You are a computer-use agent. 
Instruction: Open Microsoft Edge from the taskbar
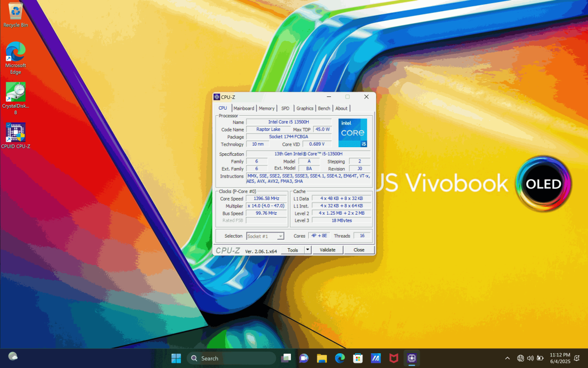tap(340, 358)
